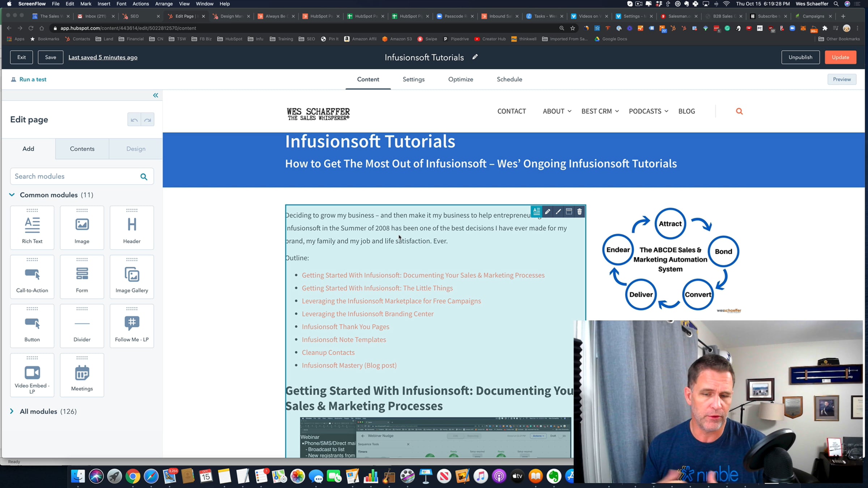The width and height of the screenshot is (868, 488).
Task: Delete the module with the trash icon
Action: pos(579,212)
